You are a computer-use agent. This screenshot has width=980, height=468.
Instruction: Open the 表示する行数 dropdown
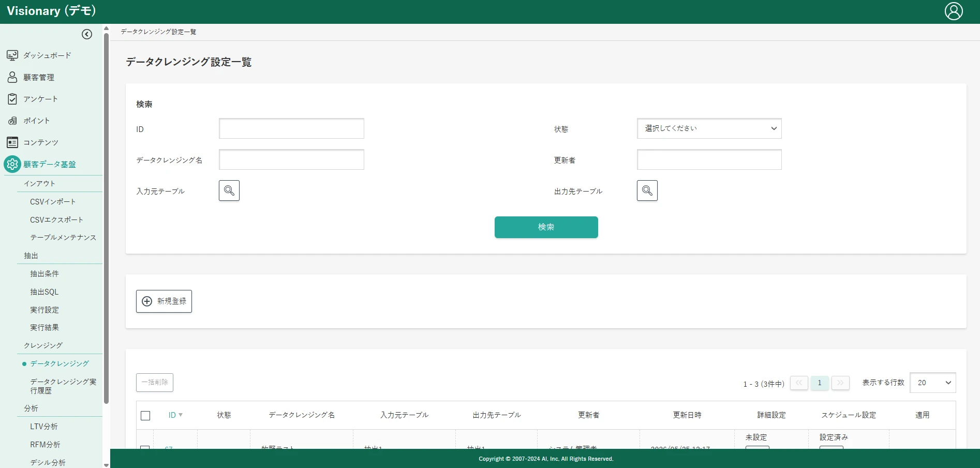pos(933,383)
